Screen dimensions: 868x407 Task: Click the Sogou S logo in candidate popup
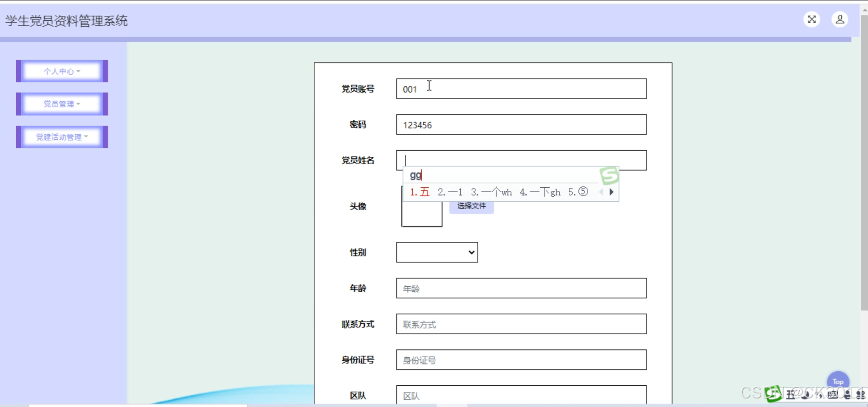coord(609,175)
